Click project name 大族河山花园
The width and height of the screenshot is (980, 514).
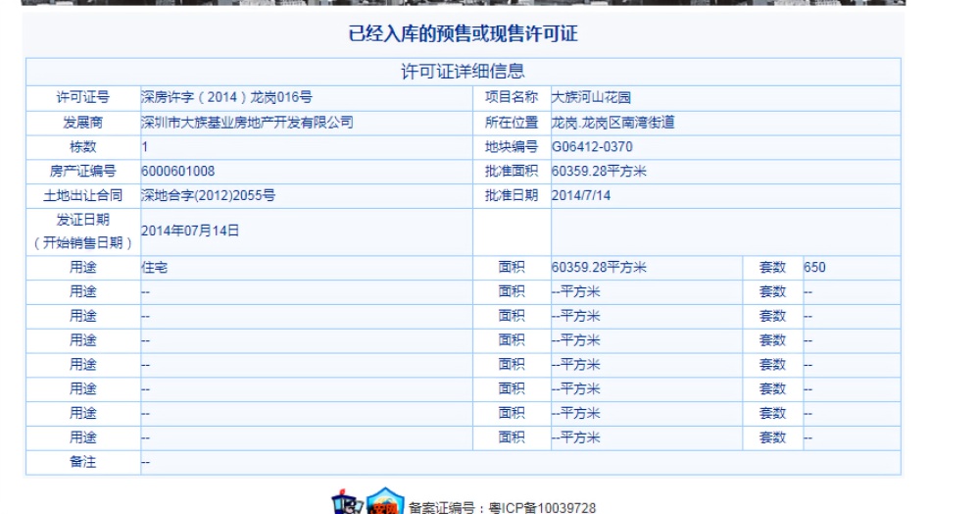point(591,97)
